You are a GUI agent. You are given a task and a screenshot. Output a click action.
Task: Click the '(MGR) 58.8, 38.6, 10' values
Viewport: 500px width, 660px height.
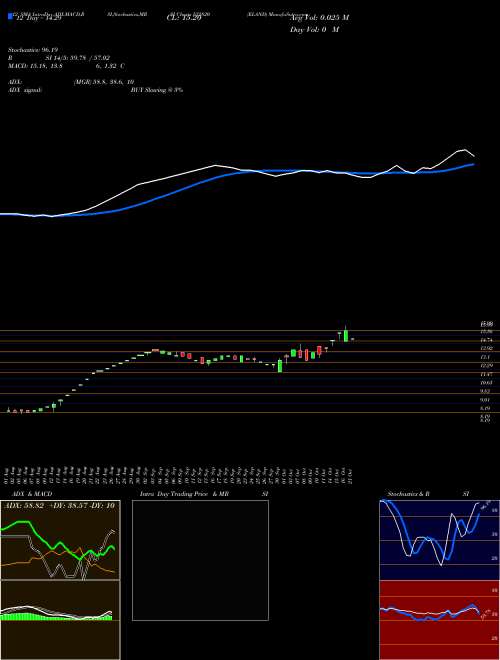click(104, 82)
